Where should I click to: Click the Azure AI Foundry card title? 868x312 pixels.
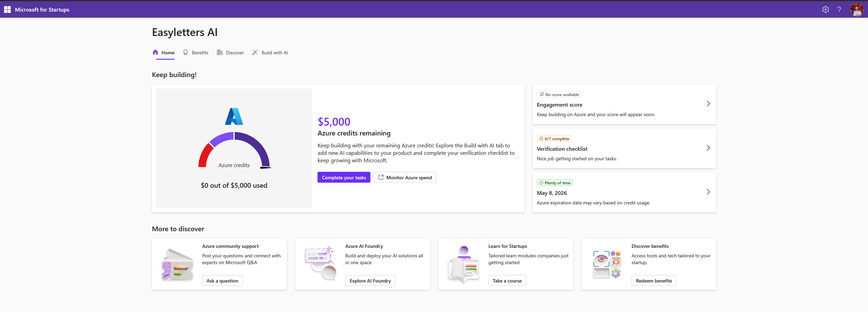tap(364, 246)
